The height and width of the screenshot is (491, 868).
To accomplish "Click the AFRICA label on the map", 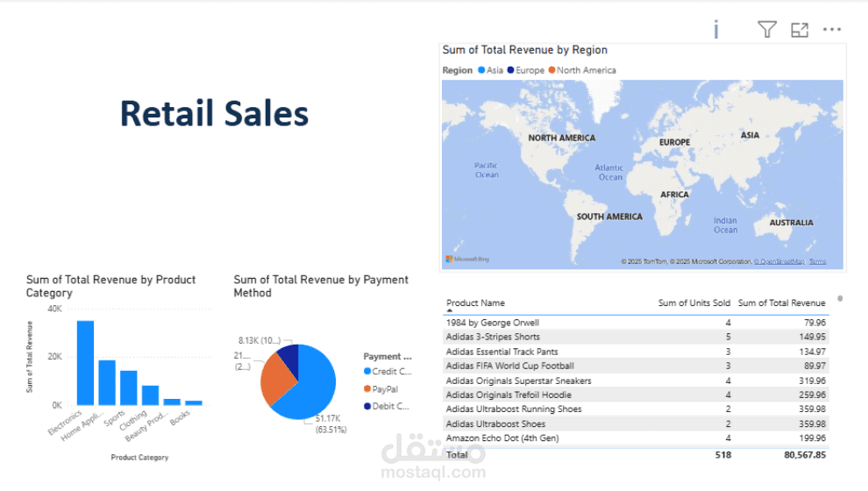I will (674, 195).
